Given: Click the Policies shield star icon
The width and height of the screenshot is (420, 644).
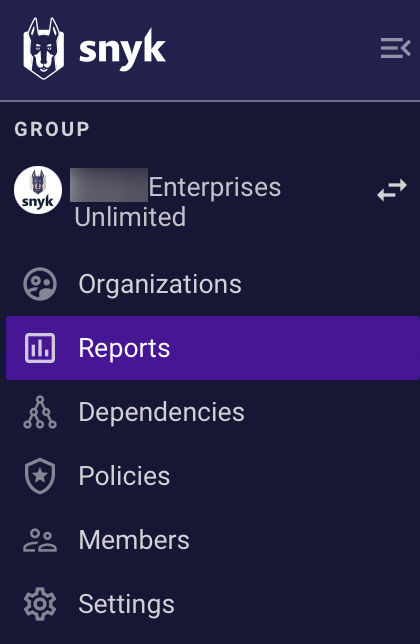Looking at the screenshot, I should 40,476.
